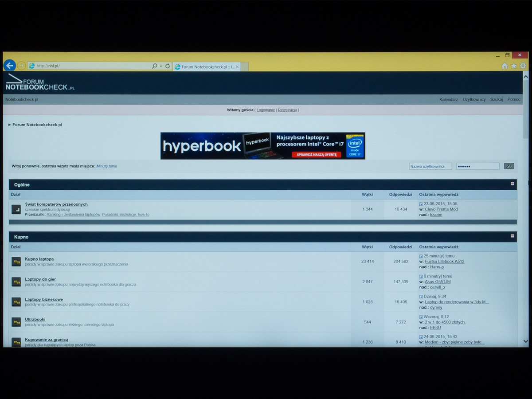Open the Medion - zbyt piękne żeby było... thread
This screenshot has height=399, width=532.
(455, 342)
